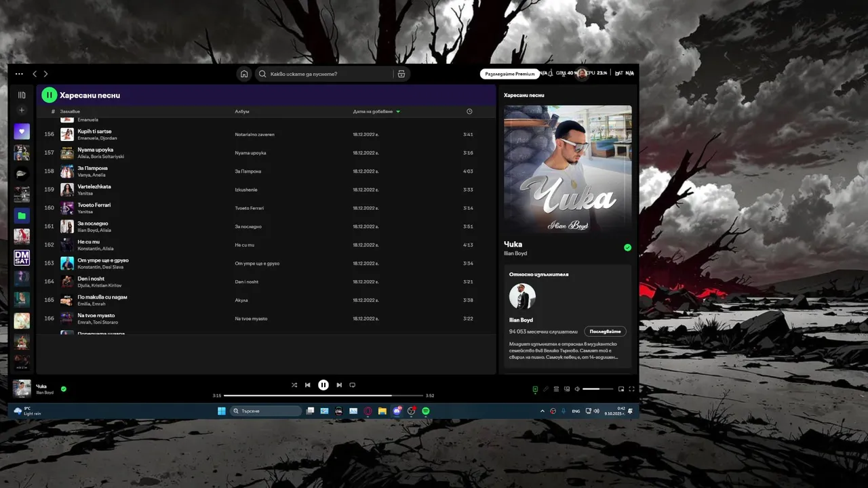Image resolution: width=868 pixels, height=488 pixels.
Task: Select the song 'Den i nosht'
Action: tap(92, 279)
